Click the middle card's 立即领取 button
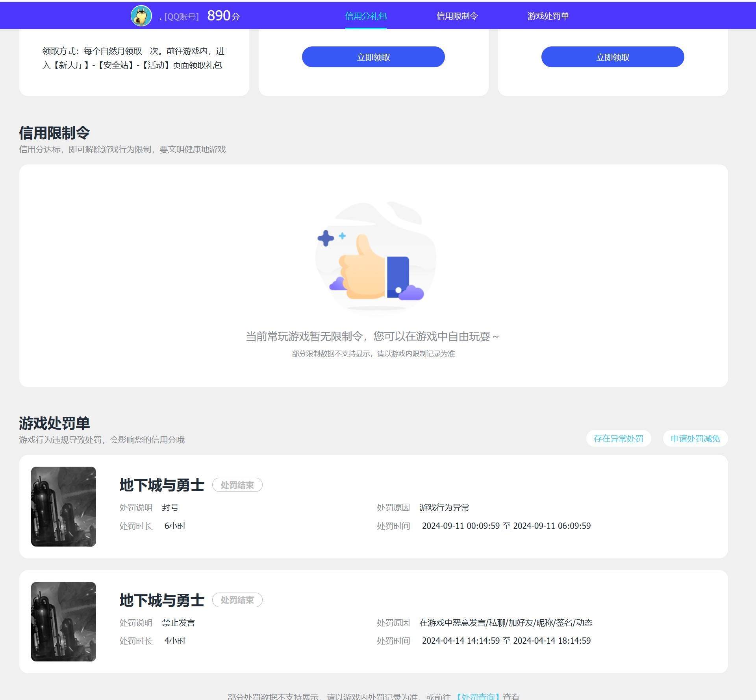Viewport: 756px width, 700px height. click(x=373, y=57)
